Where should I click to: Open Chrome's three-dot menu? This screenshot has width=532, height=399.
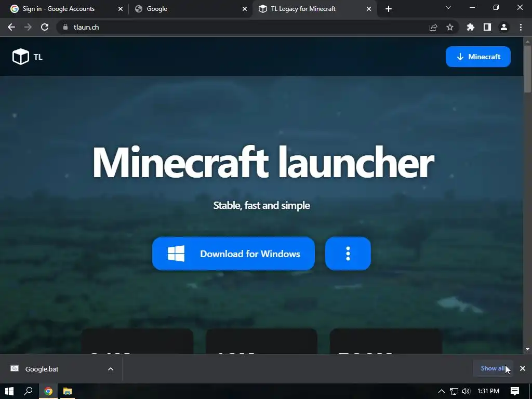click(521, 27)
